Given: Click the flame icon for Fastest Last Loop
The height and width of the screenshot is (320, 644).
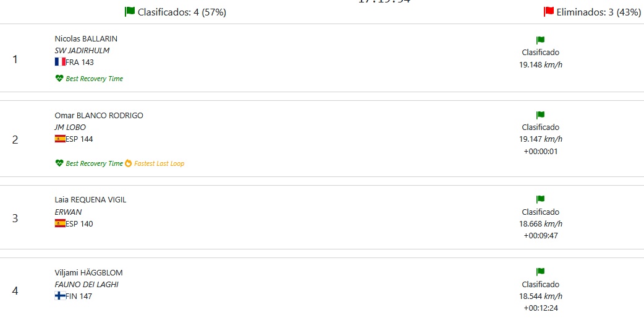Looking at the screenshot, I should click(x=129, y=163).
